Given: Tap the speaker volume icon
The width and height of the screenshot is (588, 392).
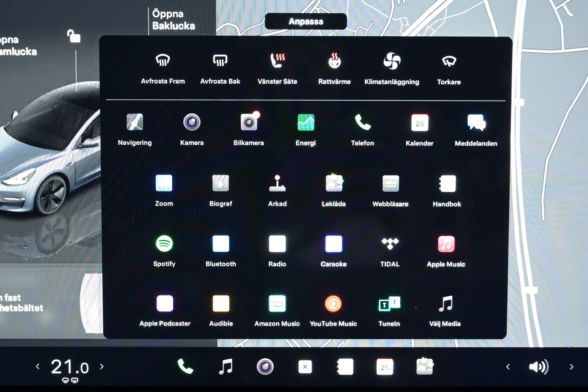Looking at the screenshot, I should (x=539, y=367).
